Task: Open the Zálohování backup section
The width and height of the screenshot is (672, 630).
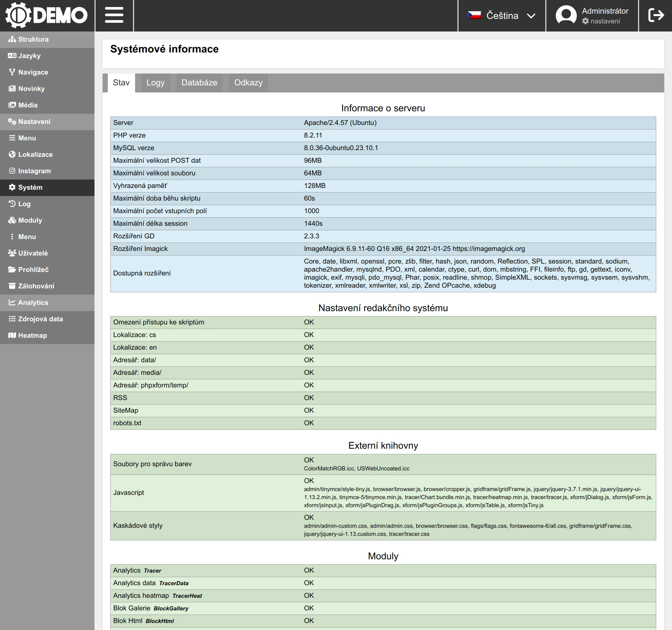Action: [36, 286]
